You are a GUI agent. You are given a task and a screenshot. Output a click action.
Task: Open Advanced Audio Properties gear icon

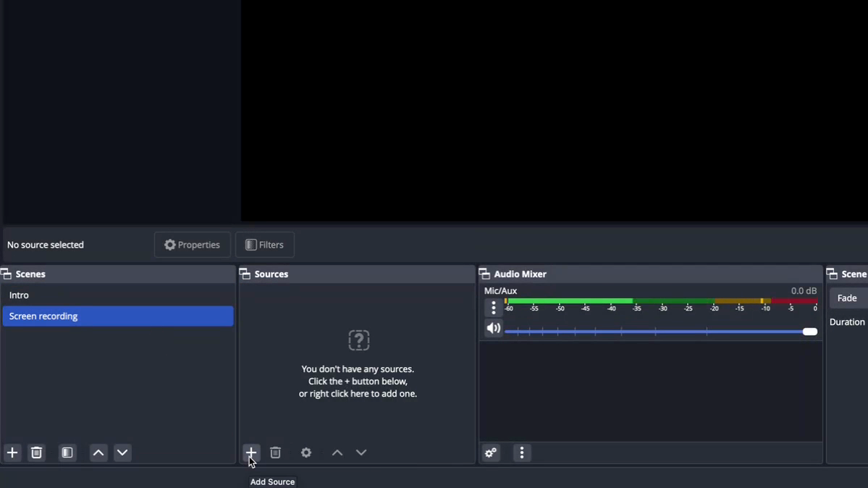(x=491, y=453)
